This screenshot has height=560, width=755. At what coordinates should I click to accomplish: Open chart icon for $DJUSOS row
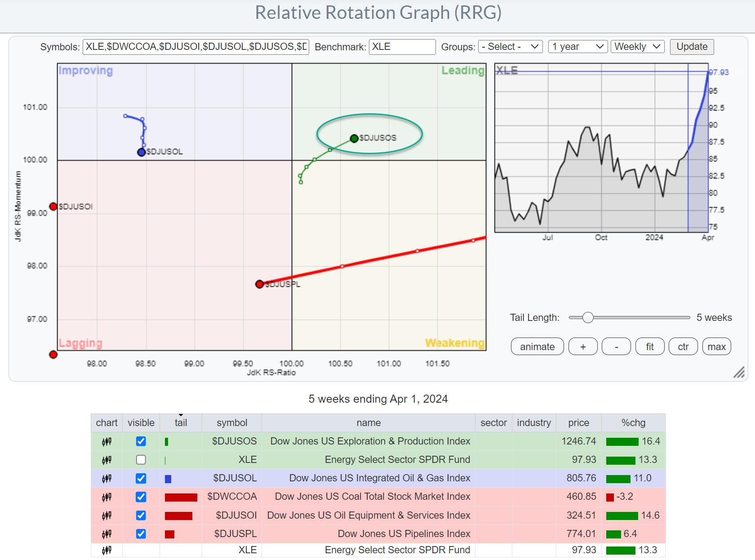point(107,441)
